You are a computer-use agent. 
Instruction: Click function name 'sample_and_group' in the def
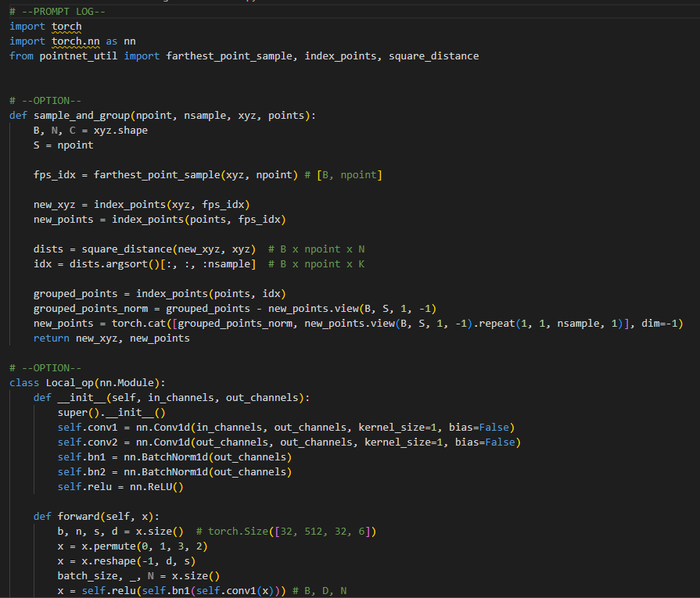[81, 116]
